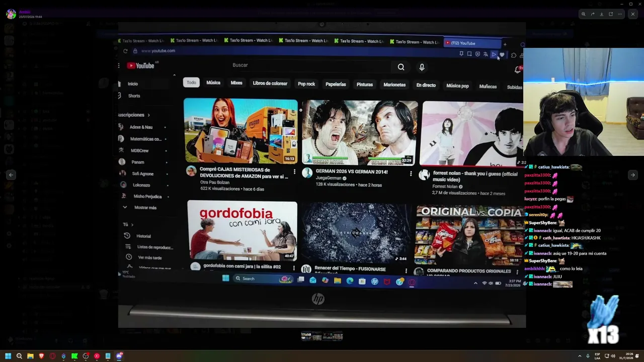Select the Música filter chip
Image resolution: width=644 pixels, height=362 pixels.
point(213,82)
